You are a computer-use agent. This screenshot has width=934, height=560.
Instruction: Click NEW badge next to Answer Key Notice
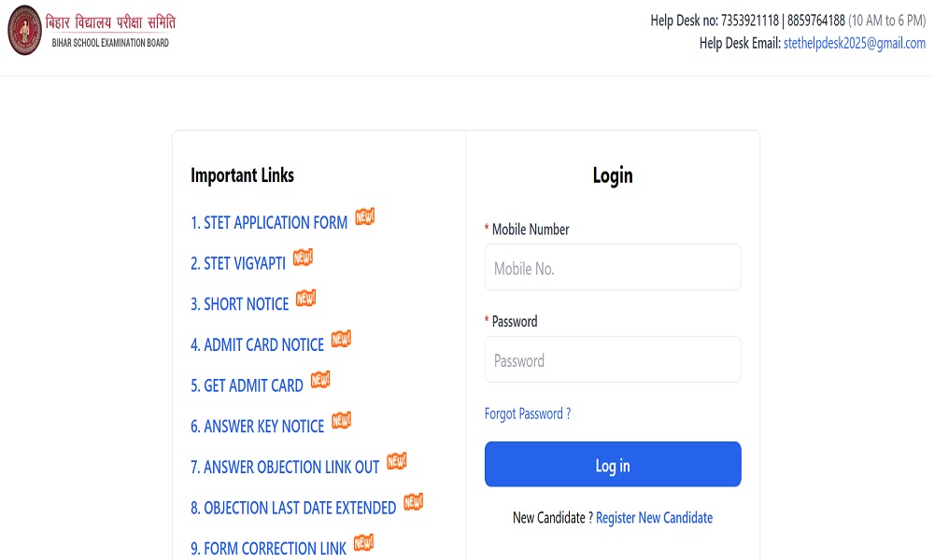point(341,421)
